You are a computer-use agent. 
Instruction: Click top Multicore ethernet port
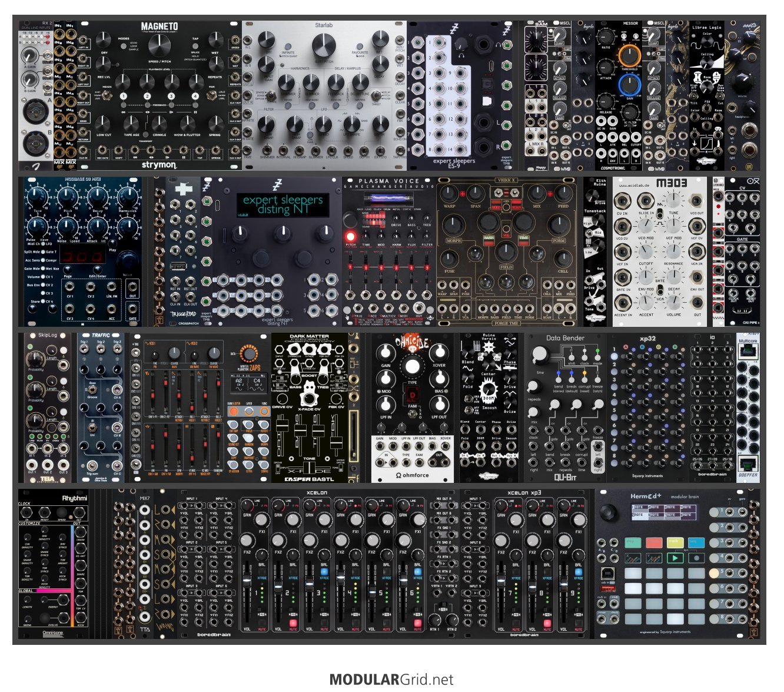pyautogui.click(x=748, y=352)
